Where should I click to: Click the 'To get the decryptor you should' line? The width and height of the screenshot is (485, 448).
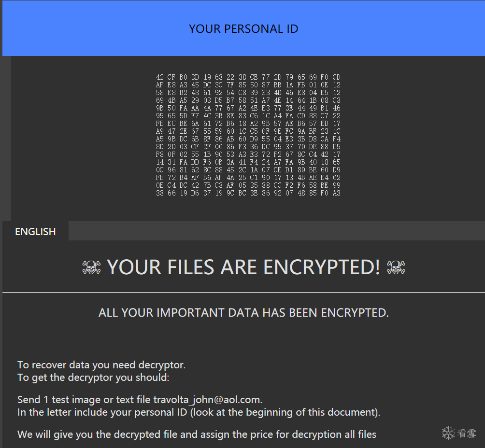[93, 378]
